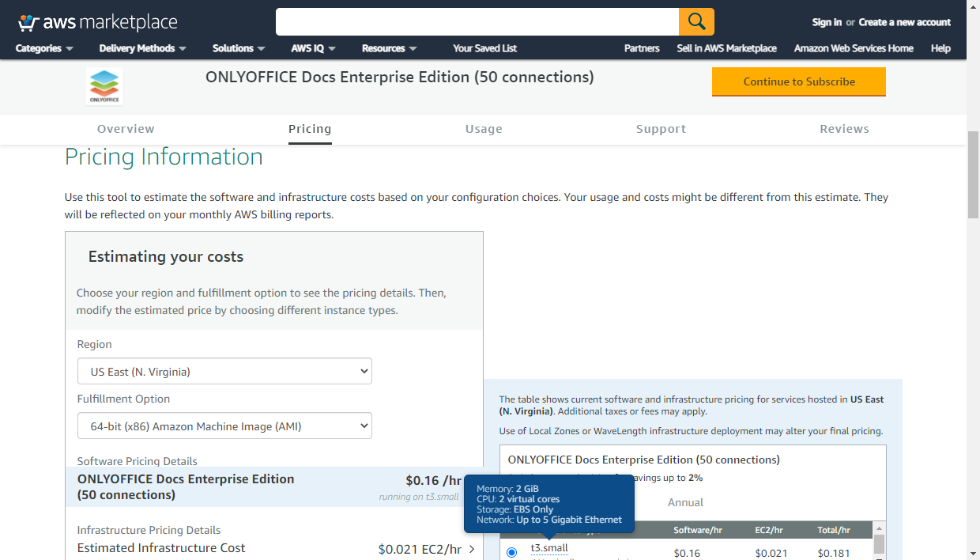Select the Annual pricing tab
This screenshot has width=980, height=560.
pos(685,502)
